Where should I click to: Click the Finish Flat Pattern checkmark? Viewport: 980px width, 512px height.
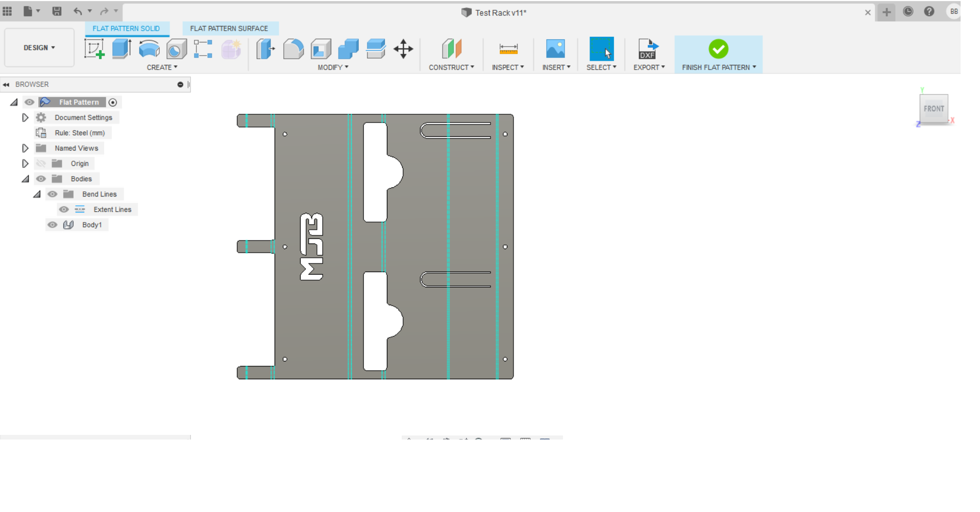(x=718, y=49)
